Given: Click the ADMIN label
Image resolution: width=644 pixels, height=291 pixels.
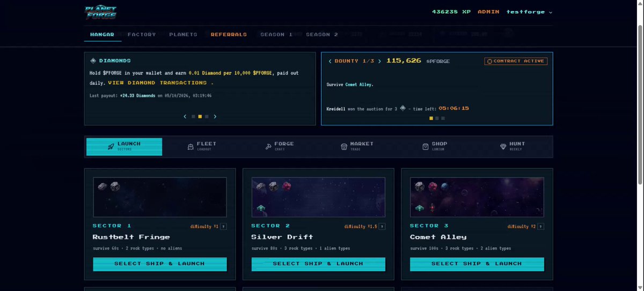Looking at the screenshot, I should (488, 12).
